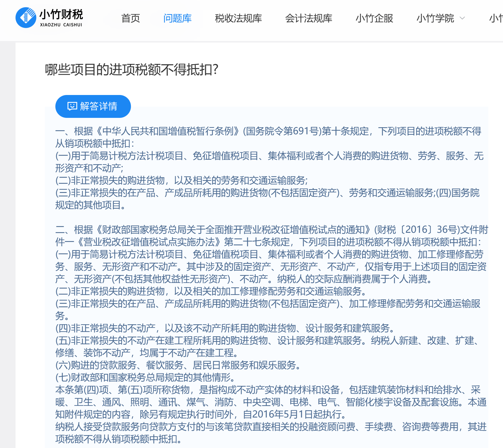
Task: Click the line (七)财政部和国家税务总局规定的其他情形
Action: pyautogui.click(x=145, y=377)
